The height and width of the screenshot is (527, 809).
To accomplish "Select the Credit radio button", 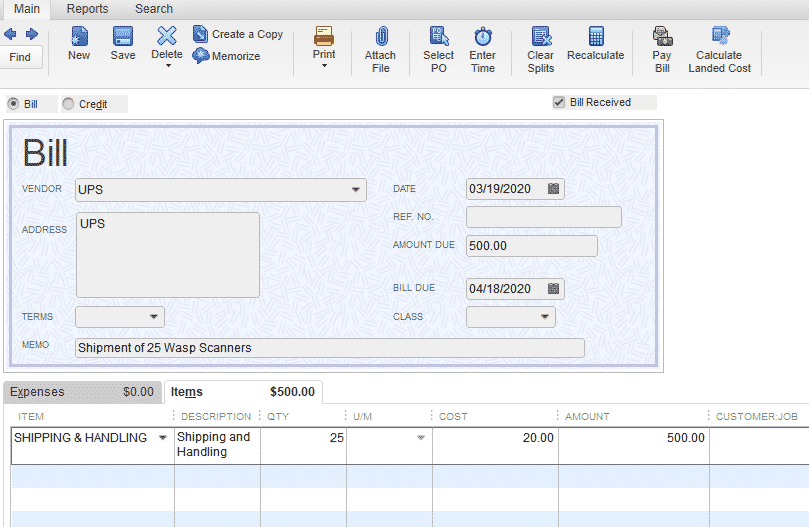I will click(68, 104).
